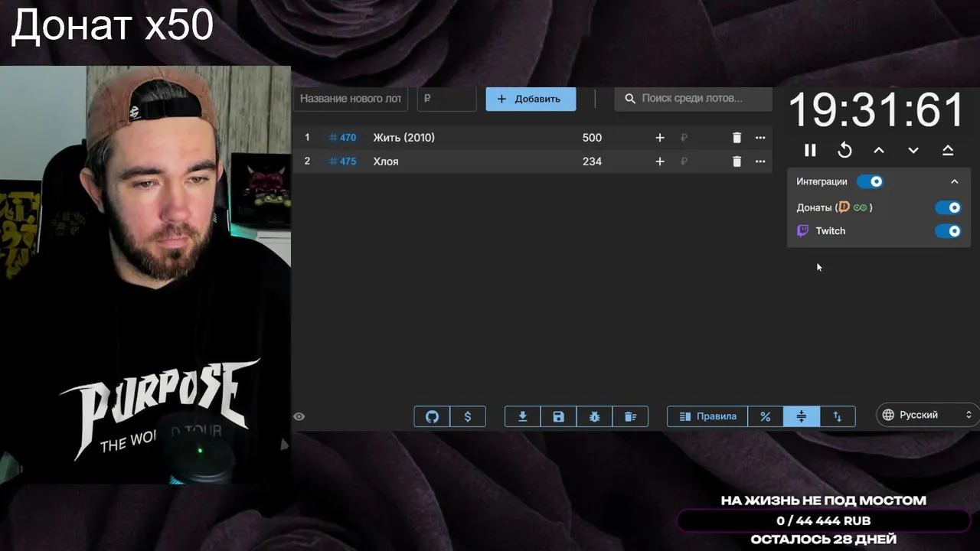
Task: Toggle the Twitch integration switch
Action: point(948,231)
